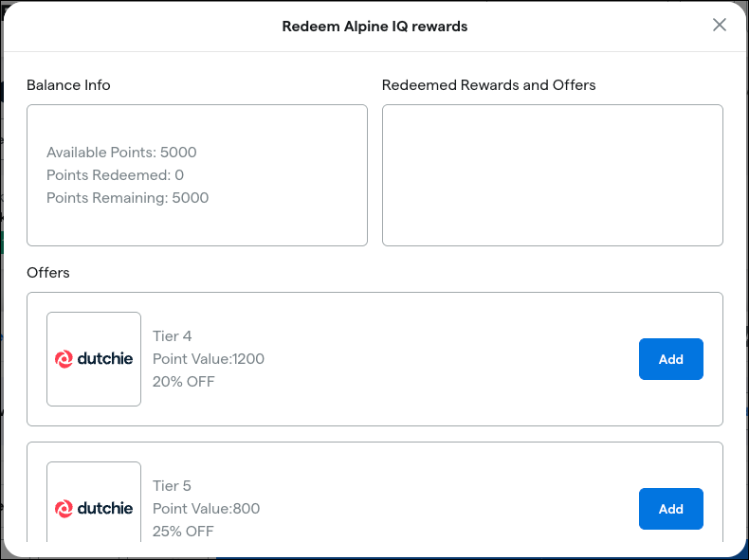This screenshot has width=749, height=560.
Task: Click the Point Value:800 label
Action: tap(207, 509)
